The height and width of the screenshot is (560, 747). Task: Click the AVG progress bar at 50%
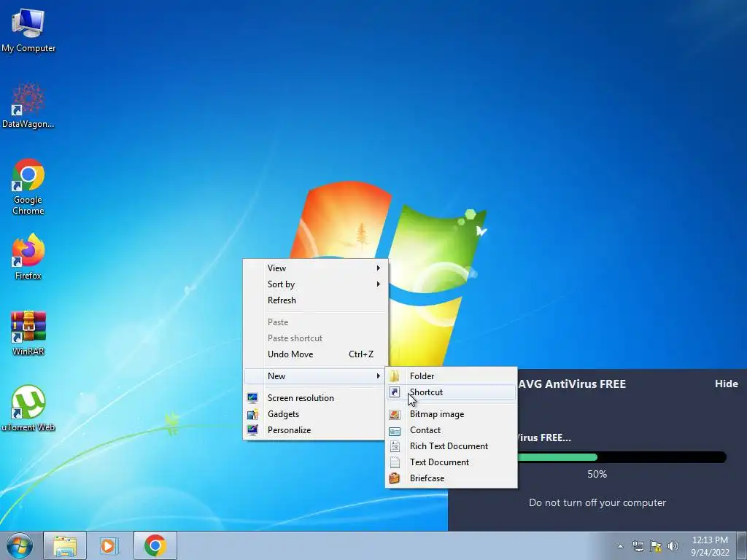[622, 458]
